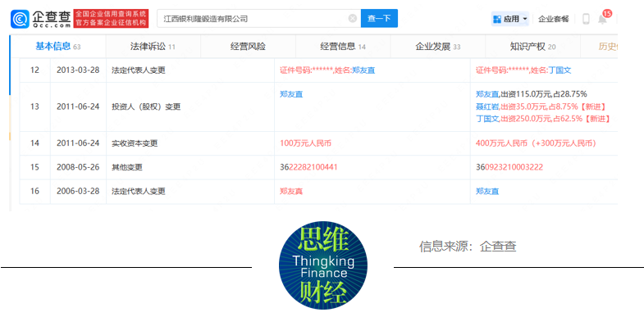Screen dimensions: 644x317
Task: Open 郑友直 link in row 13 before-change column
Action: click(291, 94)
